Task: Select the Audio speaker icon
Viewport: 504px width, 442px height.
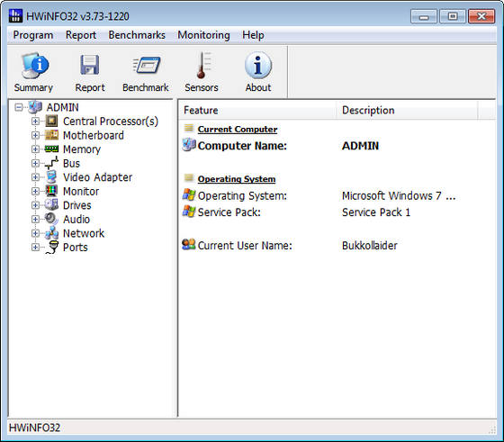Action: pos(51,220)
